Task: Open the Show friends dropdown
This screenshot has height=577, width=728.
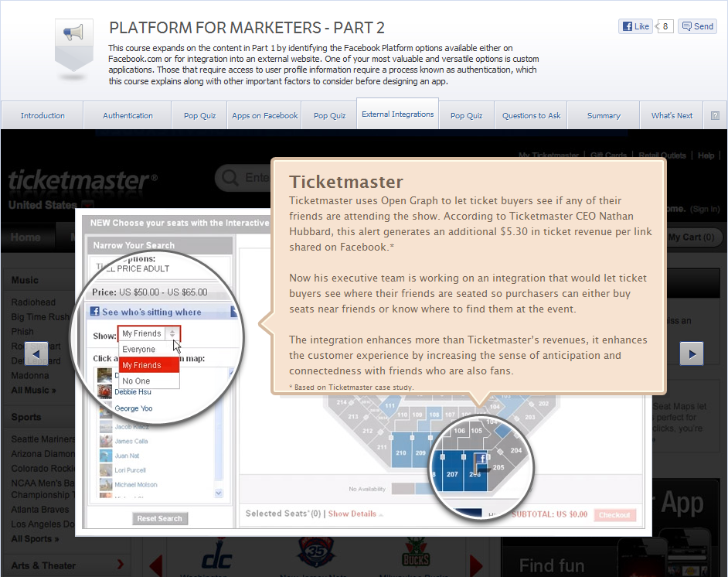Action: [x=149, y=333]
